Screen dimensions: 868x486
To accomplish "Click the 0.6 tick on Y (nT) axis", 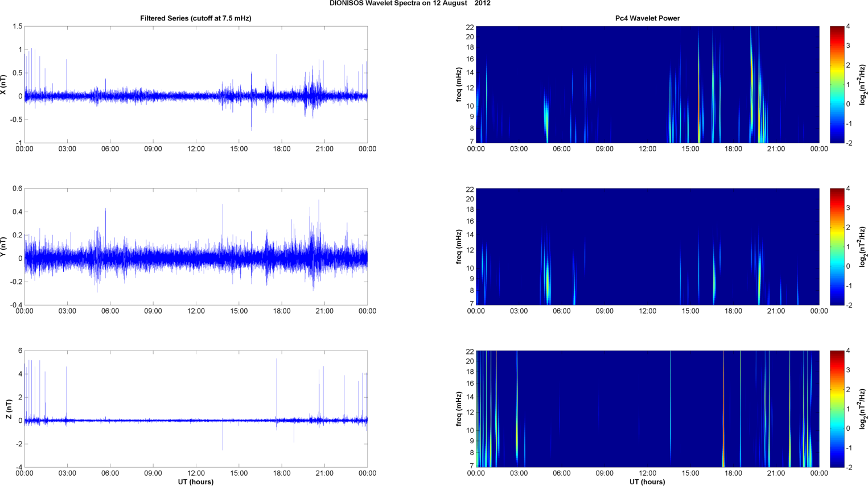I will (17, 189).
